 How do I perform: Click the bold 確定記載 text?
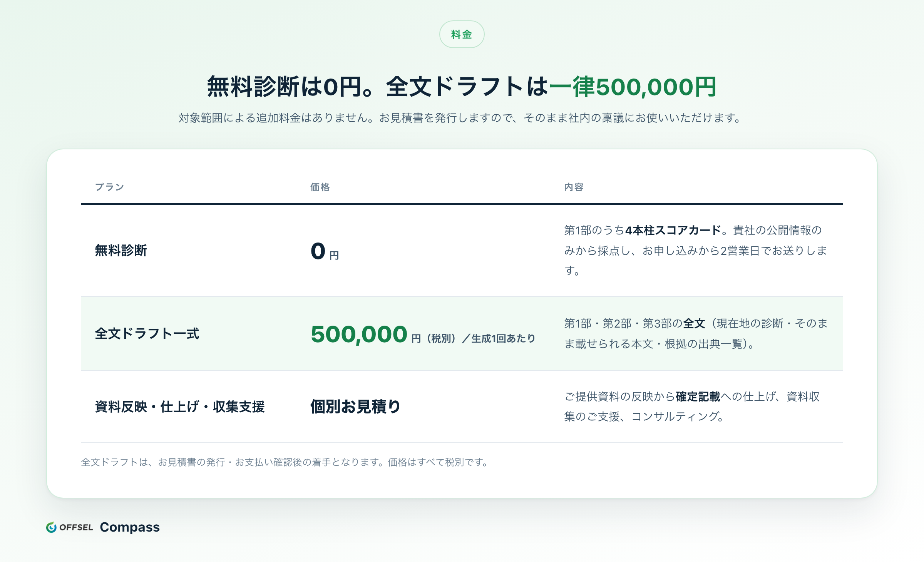pyautogui.click(x=698, y=396)
